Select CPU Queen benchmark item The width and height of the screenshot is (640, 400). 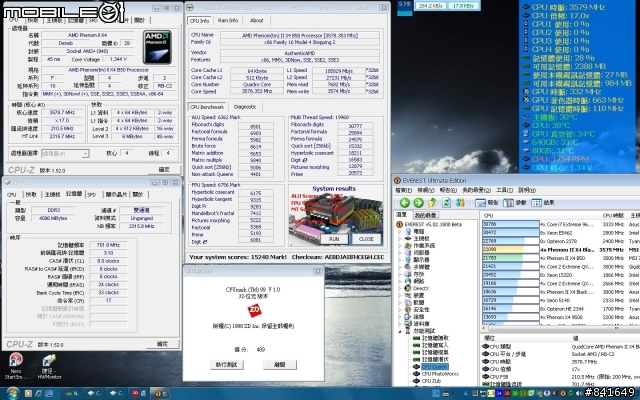(435, 367)
